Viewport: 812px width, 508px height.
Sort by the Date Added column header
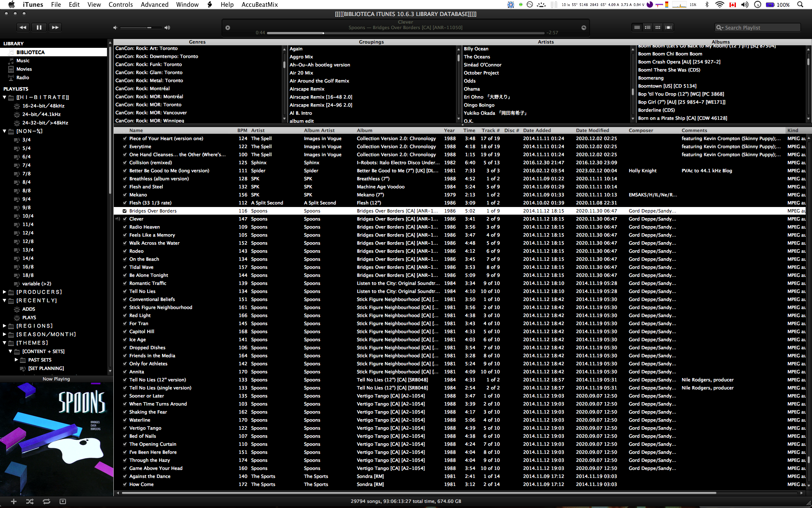coord(548,130)
